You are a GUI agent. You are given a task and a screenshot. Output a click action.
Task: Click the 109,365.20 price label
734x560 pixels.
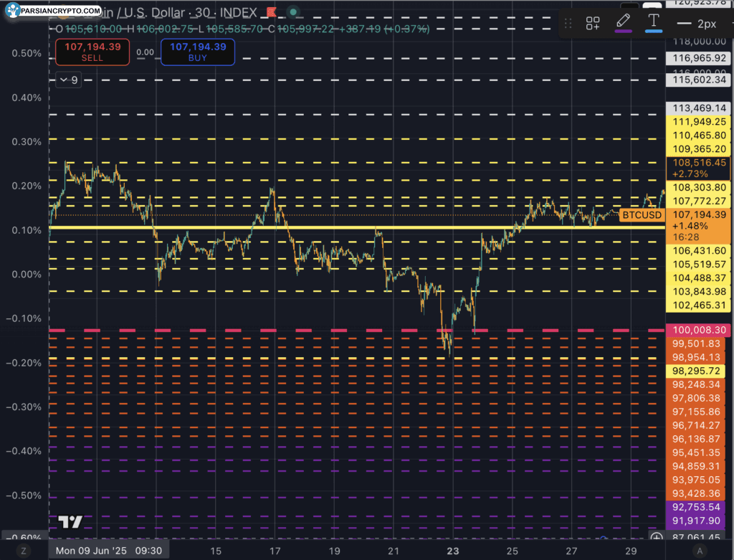pyautogui.click(x=698, y=149)
